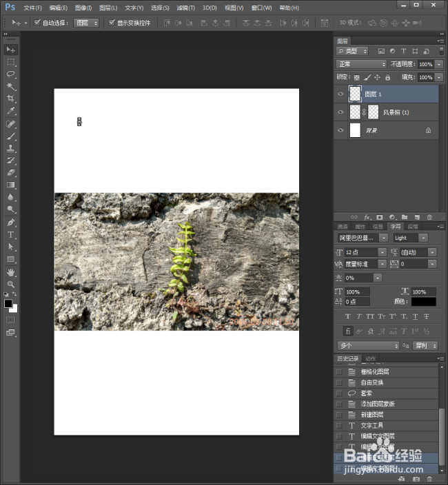Toggle history state box for 自由变换
The height and width of the screenshot is (485, 448).
(339, 382)
